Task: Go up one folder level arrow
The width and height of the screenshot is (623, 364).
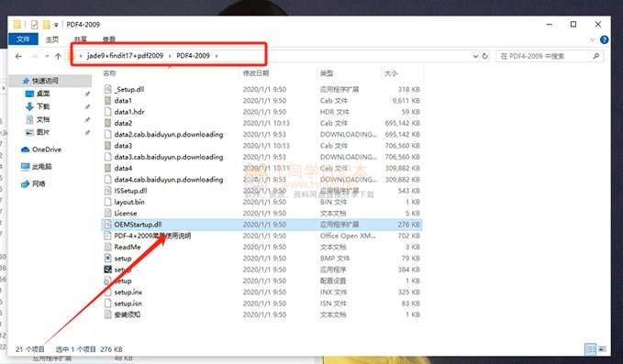Action: (x=58, y=56)
